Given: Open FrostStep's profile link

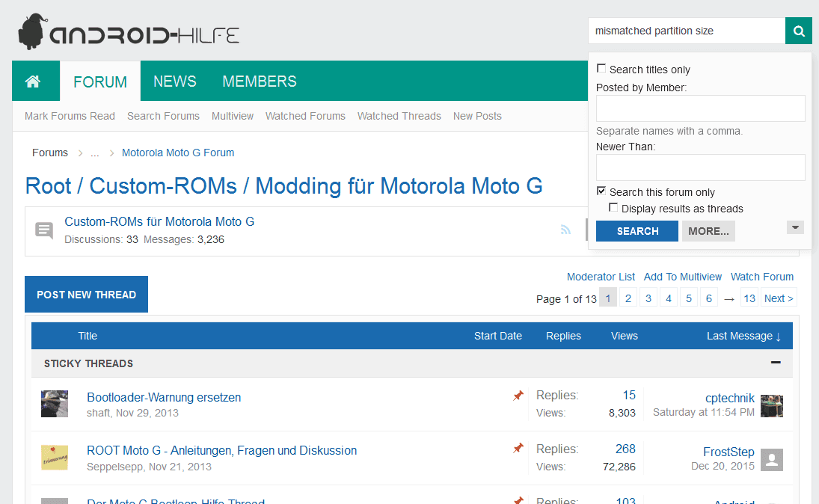Looking at the screenshot, I should pos(728,452).
